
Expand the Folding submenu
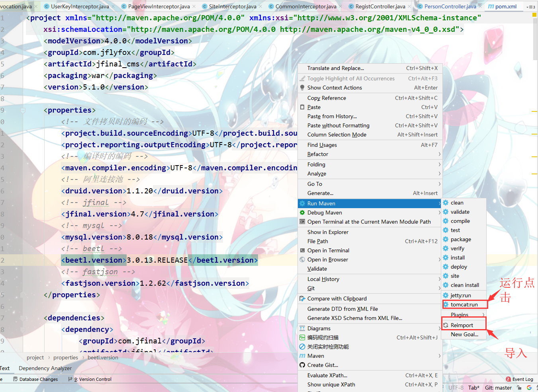(x=370, y=164)
